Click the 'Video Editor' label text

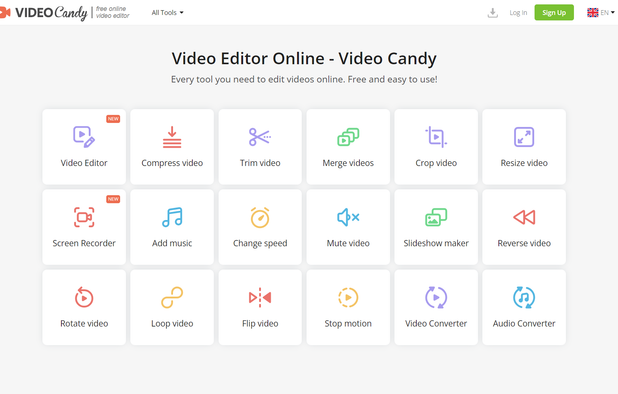pos(84,163)
